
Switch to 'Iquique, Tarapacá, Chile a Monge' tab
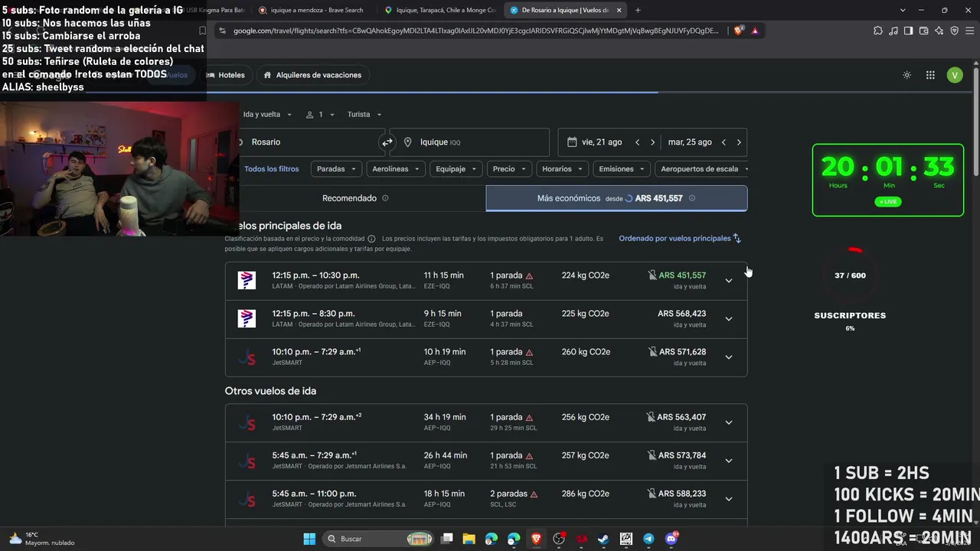440,10
